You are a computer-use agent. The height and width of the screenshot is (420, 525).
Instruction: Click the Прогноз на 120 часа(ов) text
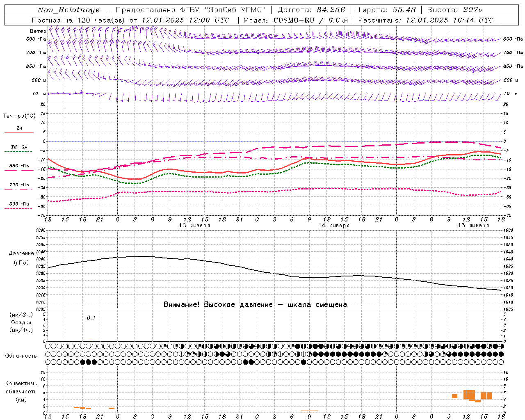click(79, 20)
